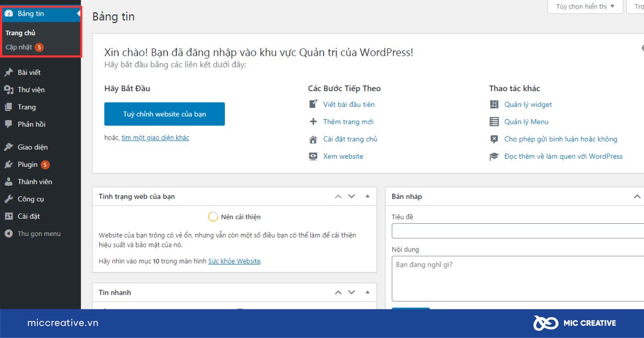
Task: Open Đọc thêm về làm quen với WordPress
Action: [563, 156]
